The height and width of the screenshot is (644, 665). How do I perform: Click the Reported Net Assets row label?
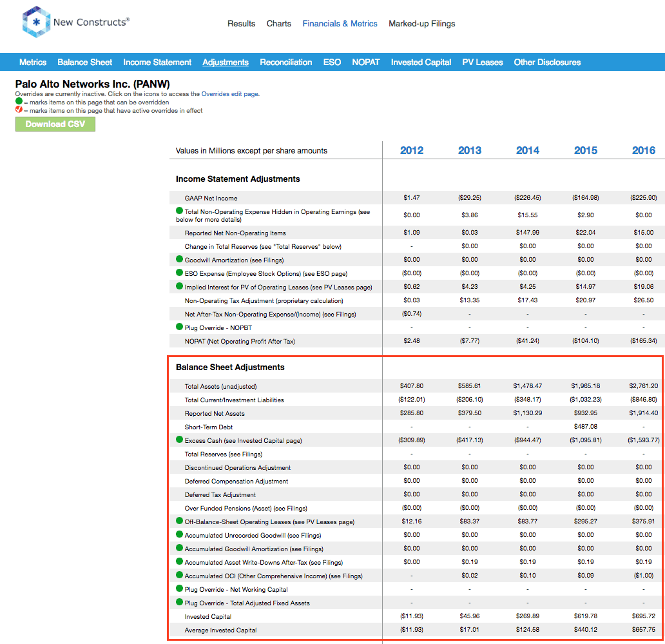[x=215, y=414]
